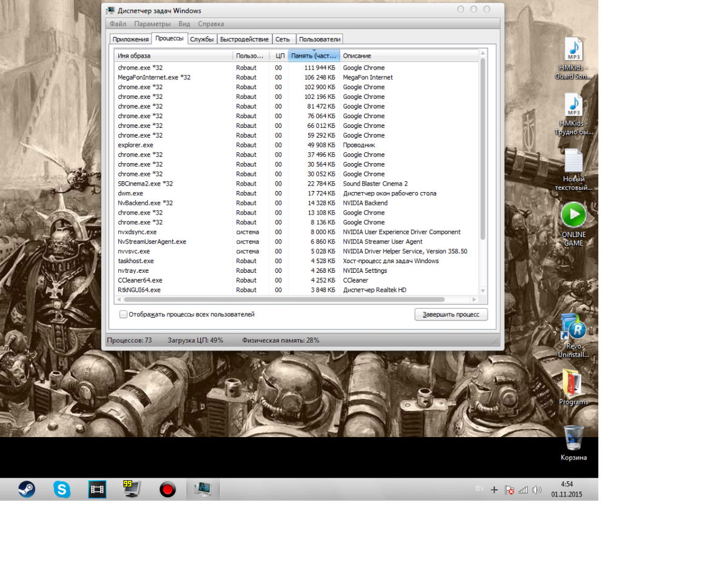The height and width of the screenshot is (582, 728).
Task: Select the taskhost.exe process row
Action: (x=297, y=261)
